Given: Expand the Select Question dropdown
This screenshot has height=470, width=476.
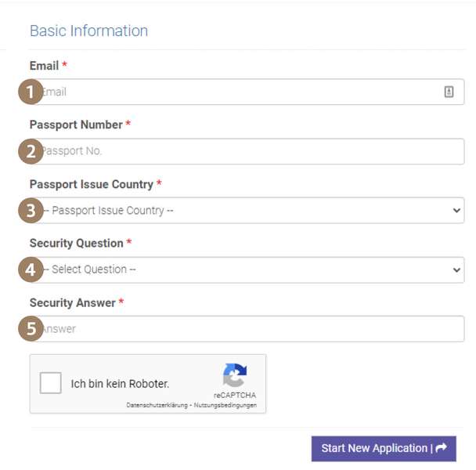Looking at the screenshot, I should [x=251, y=269].
